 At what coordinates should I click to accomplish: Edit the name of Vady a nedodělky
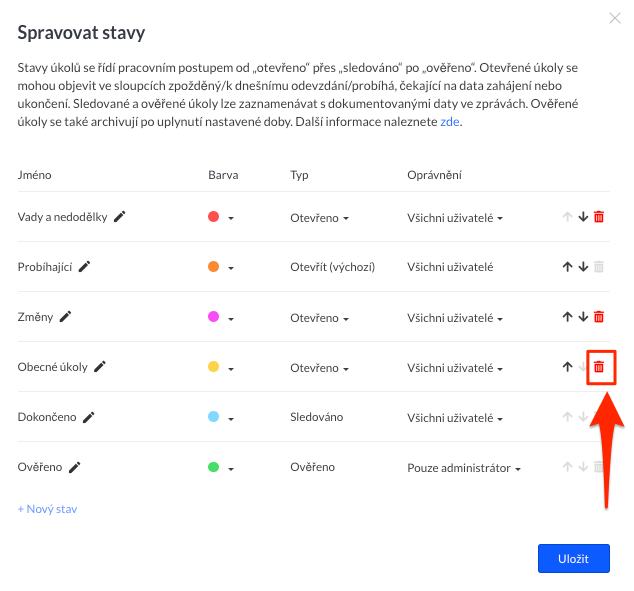pos(120,217)
